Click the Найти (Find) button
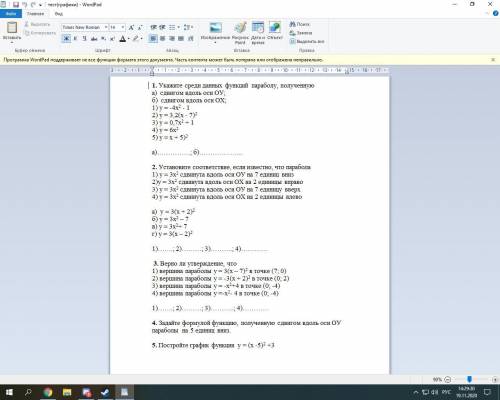 [299, 24]
